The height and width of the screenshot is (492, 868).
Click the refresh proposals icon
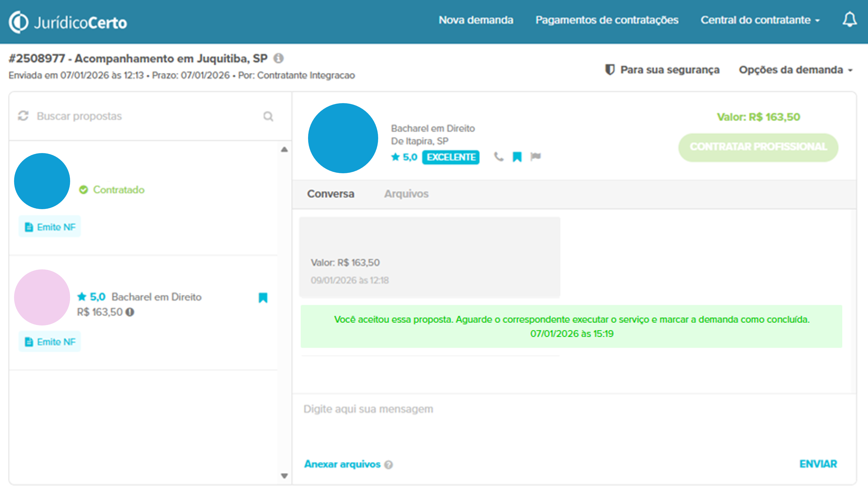click(23, 116)
